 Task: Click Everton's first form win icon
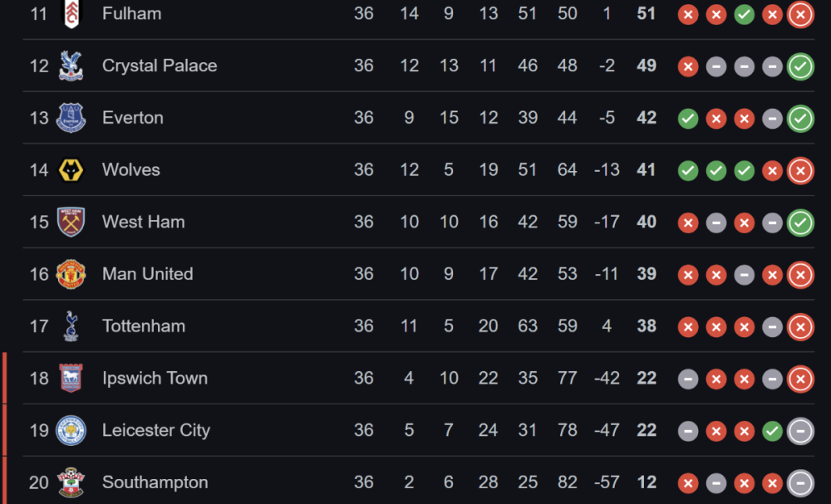coord(688,119)
